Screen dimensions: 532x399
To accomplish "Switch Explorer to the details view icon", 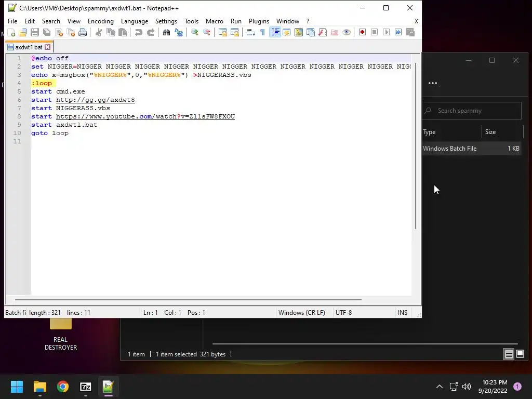I will point(509,354).
